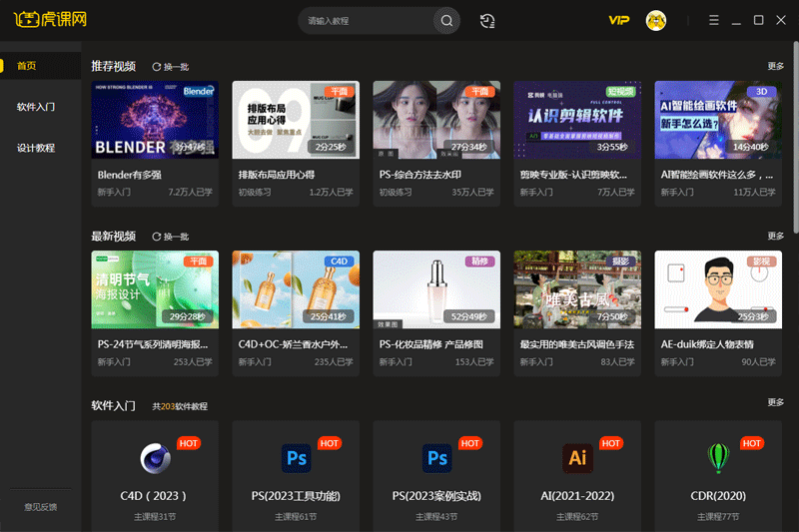Viewport: 799px width, 532px height.
Task: Click the 最新视频 section heading
Action: [113, 237]
